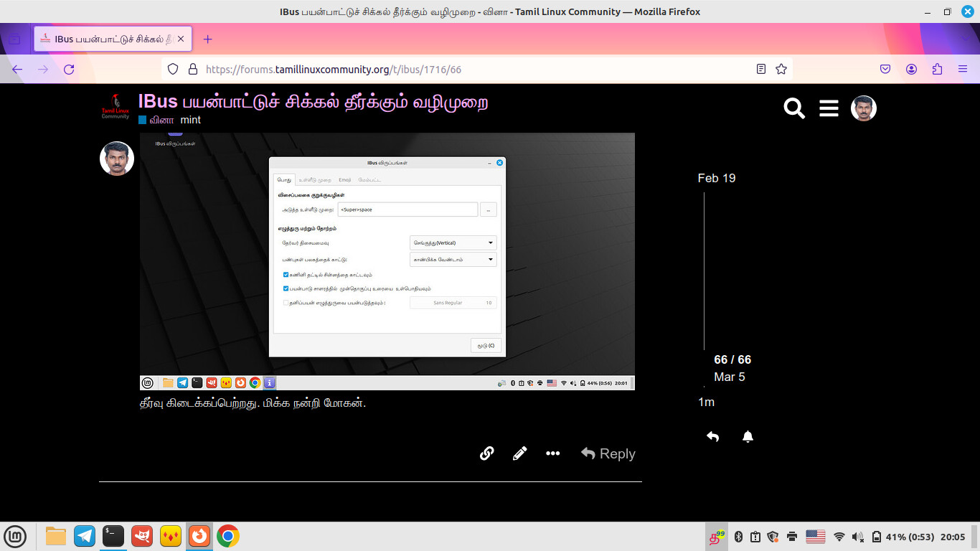Copy post link with the chain icon
The image size is (980, 551).
[486, 453]
